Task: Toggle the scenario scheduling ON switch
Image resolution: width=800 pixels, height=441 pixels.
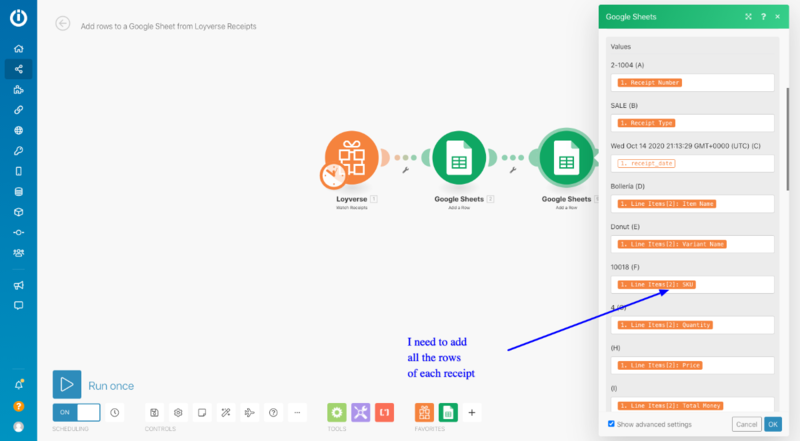Action: tap(77, 412)
